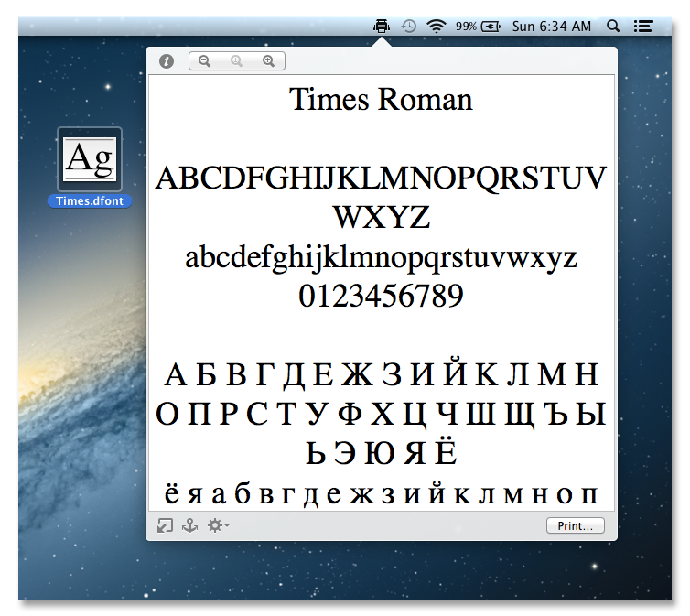
Task: Click the anchor icon
Action: click(189, 525)
